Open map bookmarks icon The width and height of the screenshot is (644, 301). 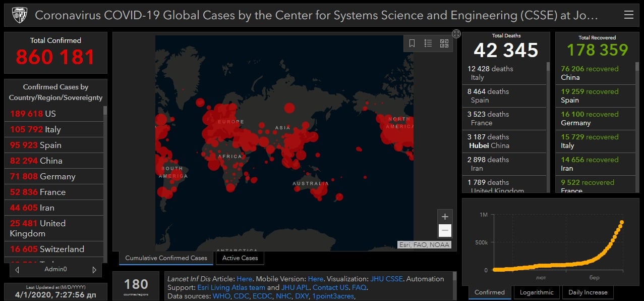click(x=412, y=43)
